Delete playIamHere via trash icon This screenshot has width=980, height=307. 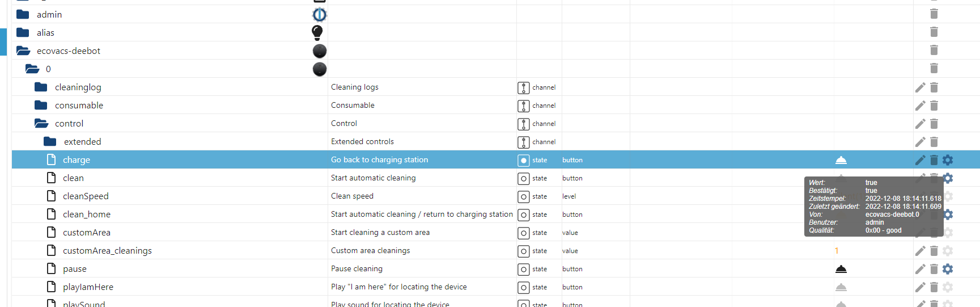pyautogui.click(x=934, y=287)
